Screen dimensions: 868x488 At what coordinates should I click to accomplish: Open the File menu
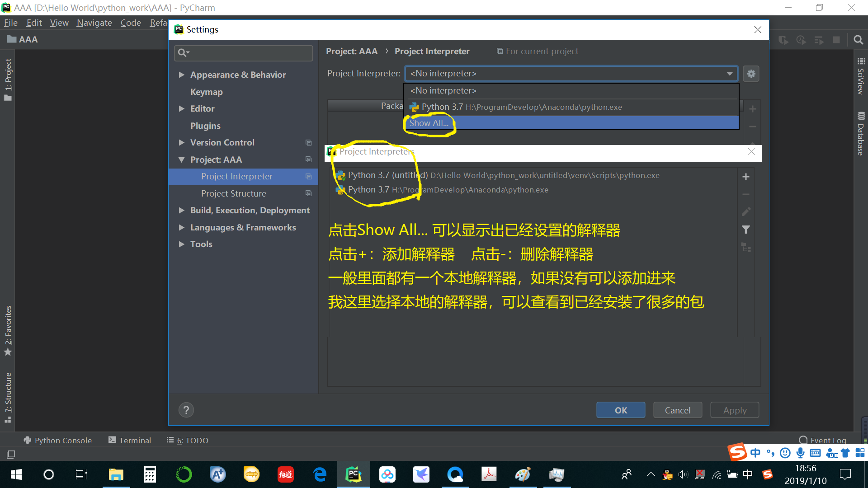pos(10,23)
